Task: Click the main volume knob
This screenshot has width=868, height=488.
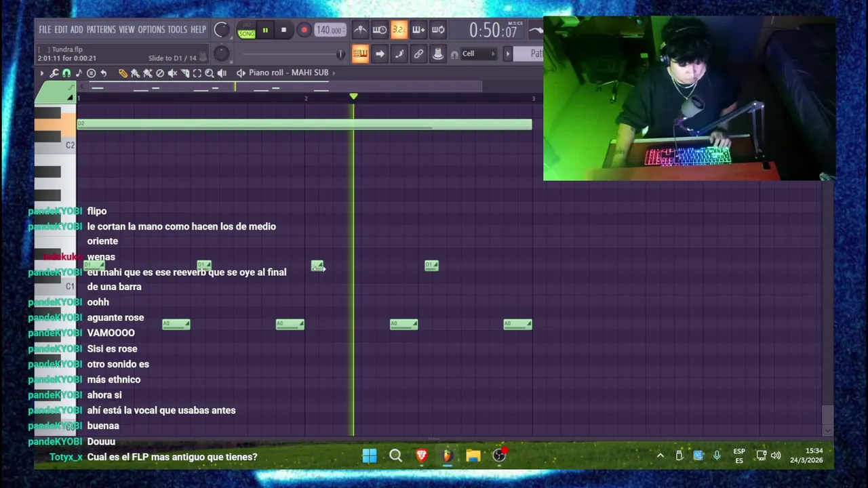Action: 221,30
